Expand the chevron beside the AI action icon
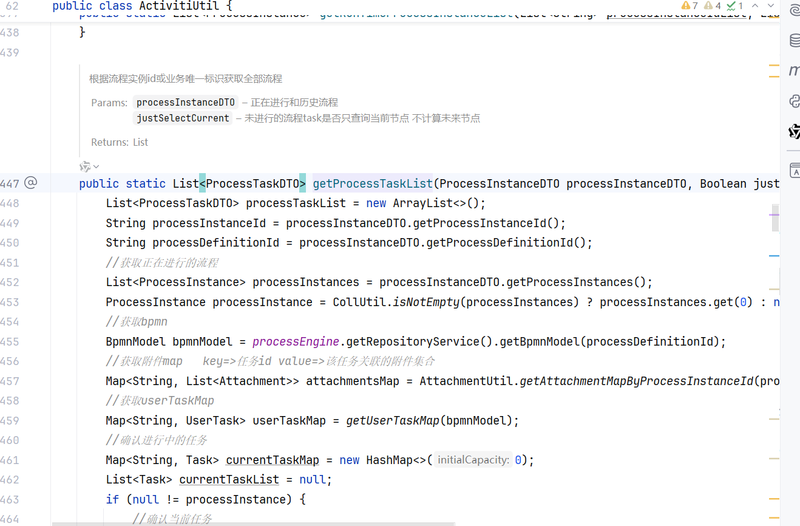Viewport: 800px width, 526px height. (x=96, y=166)
